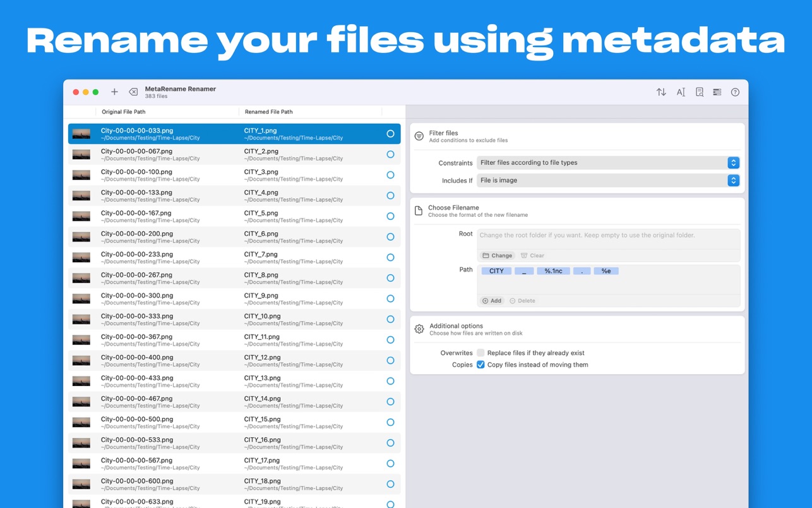Enable Replace files if they already exist
Screen dimensions: 812x508
click(x=481, y=353)
